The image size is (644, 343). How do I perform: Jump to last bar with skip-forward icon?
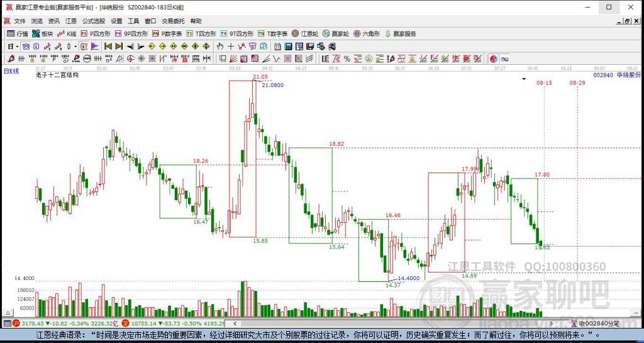click(119, 47)
